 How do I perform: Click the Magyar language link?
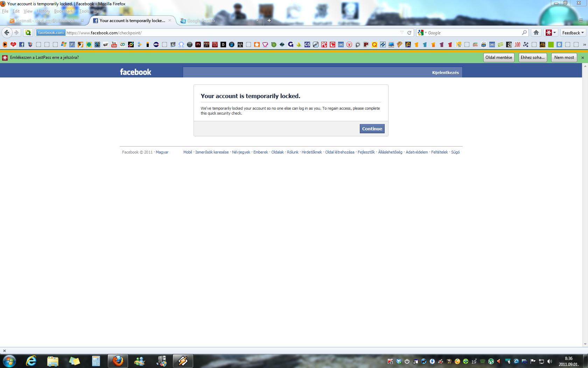tap(162, 152)
